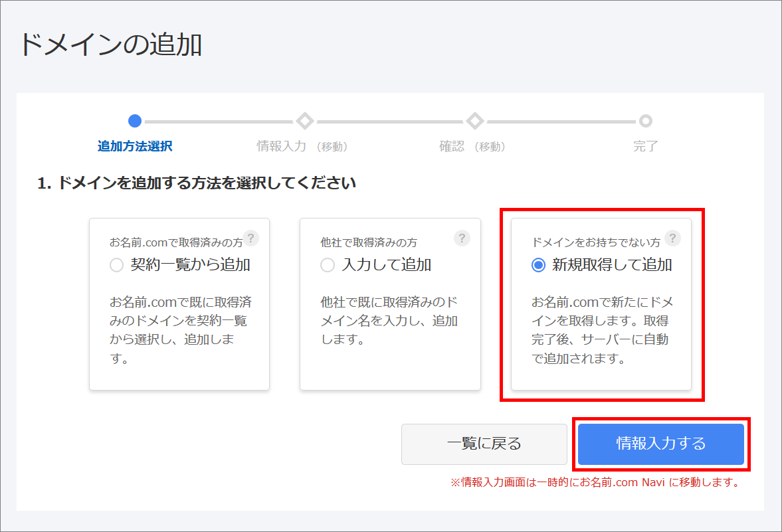Open help icon on ドメインをお持ちでない方 card
This screenshot has height=532, width=782.
click(x=672, y=238)
